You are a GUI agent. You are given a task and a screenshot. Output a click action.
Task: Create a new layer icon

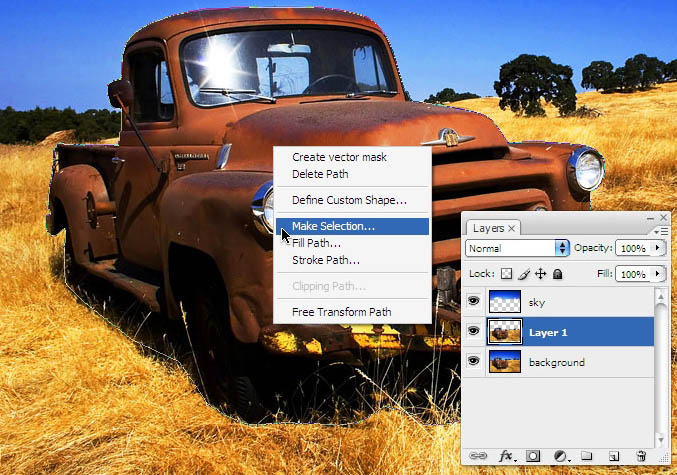pos(614,456)
